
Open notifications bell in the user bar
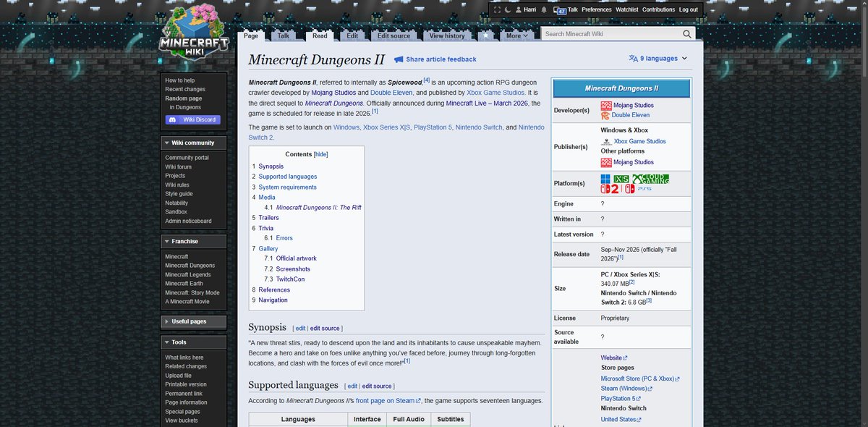543,9
